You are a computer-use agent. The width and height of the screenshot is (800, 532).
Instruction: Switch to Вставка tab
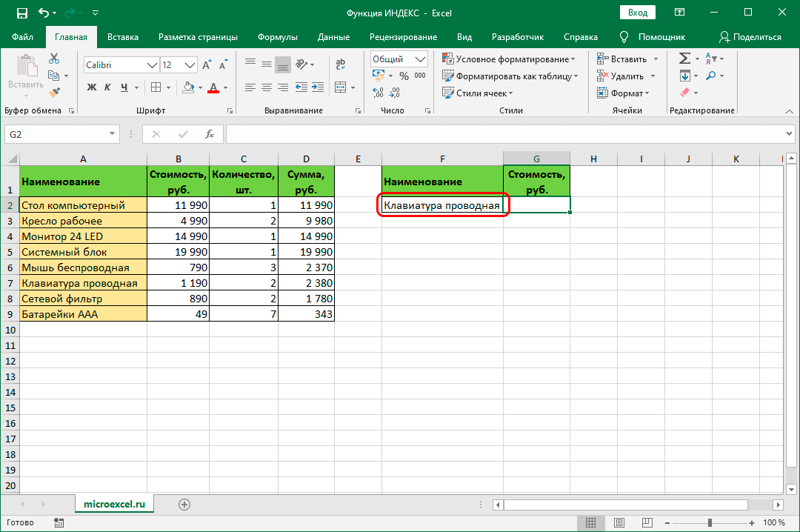pos(123,37)
